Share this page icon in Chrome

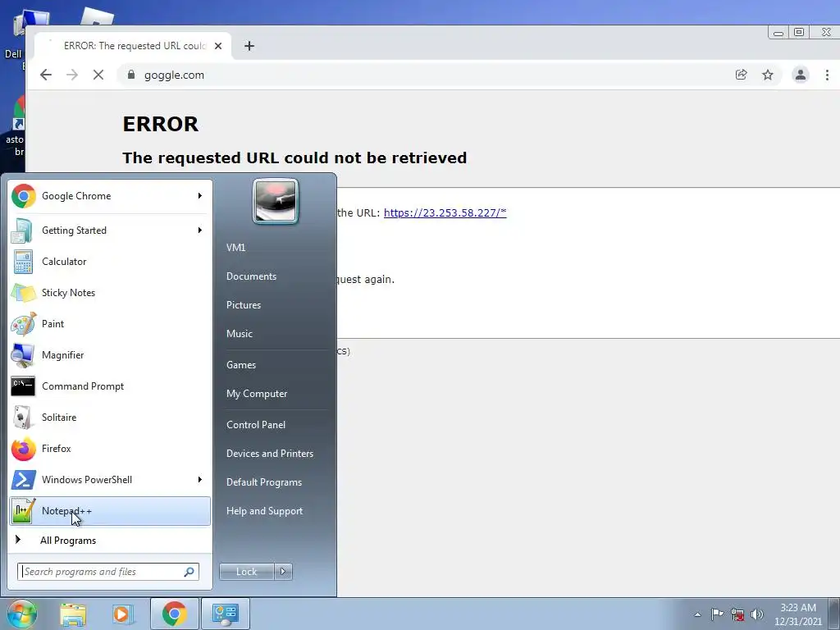coord(742,75)
